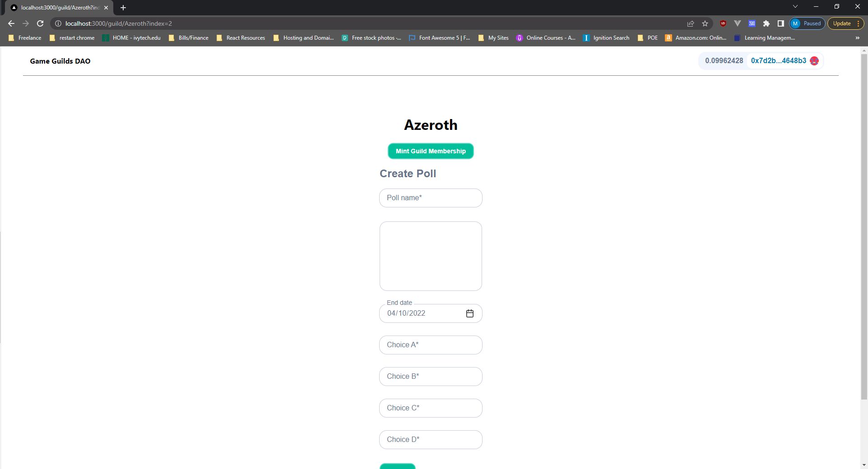Open the restart chrome bookmark
The image size is (868, 469).
(x=72, y=38)
